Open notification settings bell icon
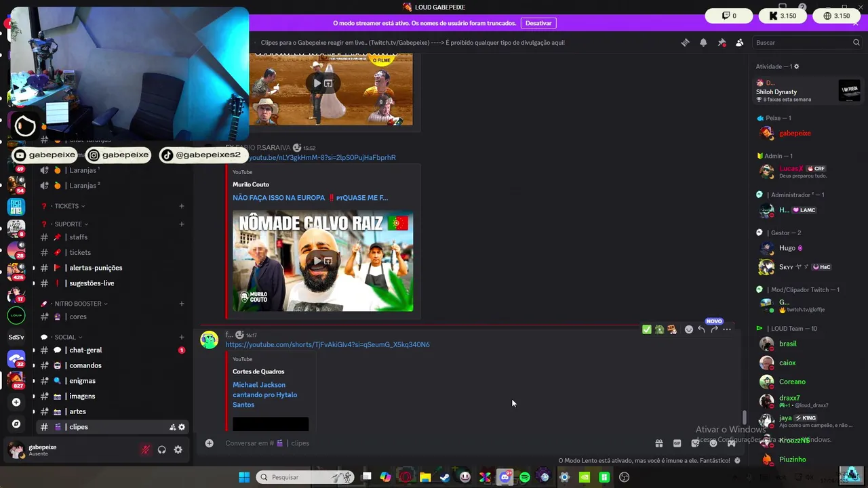 click(x=703, y=43)
